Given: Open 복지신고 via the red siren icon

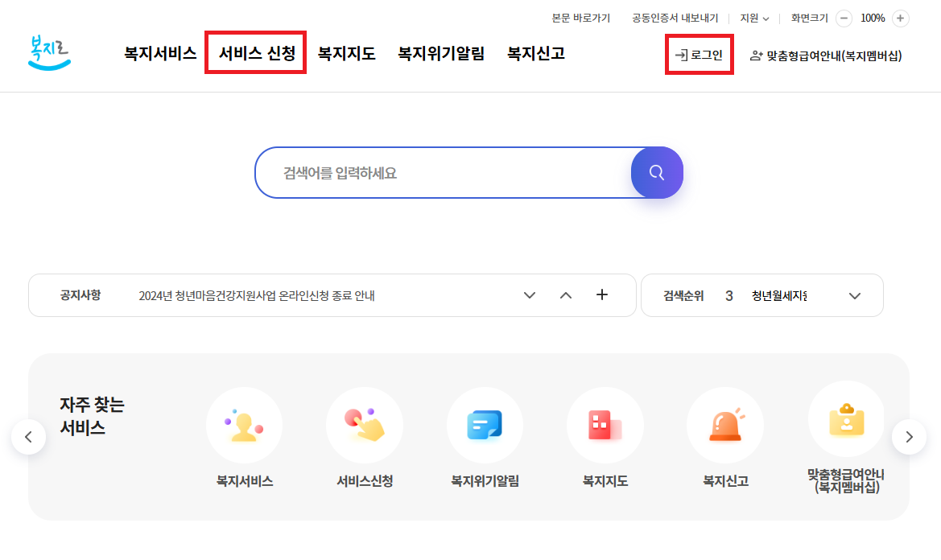Looking at the screenshot, I should (x=725, y=425).
